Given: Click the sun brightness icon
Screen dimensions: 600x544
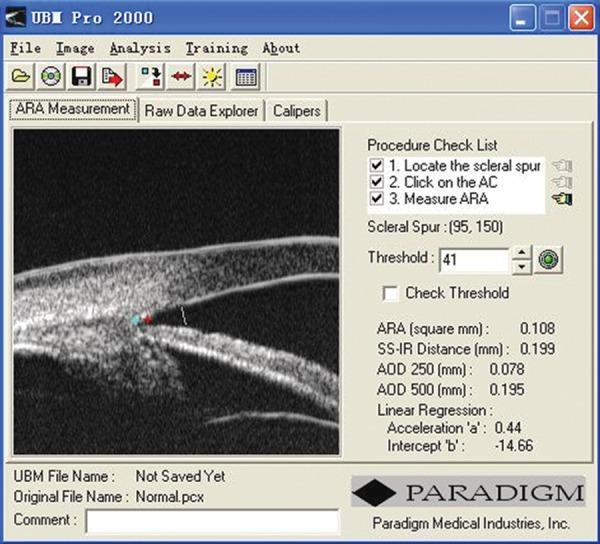Looking at the screenshot, I should (212, 76).
